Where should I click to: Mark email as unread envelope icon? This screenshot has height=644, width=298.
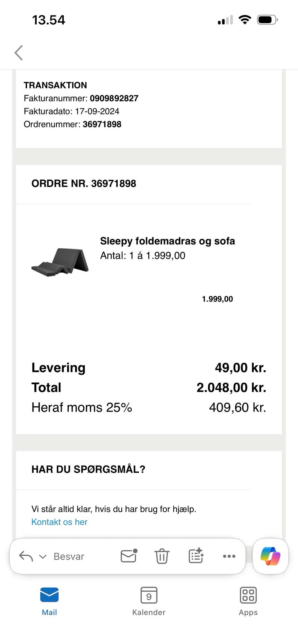pyautogui.click(x=129, y=556)
